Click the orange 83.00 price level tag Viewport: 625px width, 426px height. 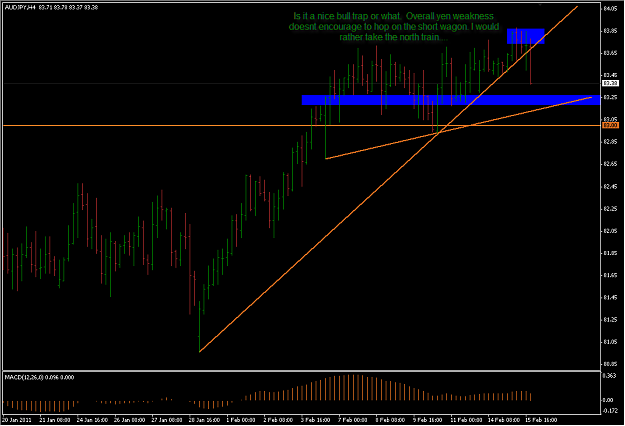click(x=610, y=125)
